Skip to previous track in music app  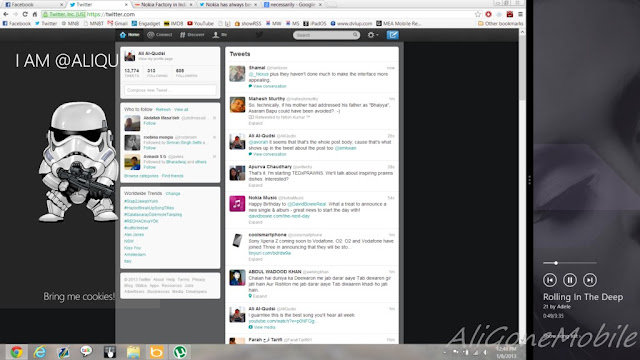550,280
